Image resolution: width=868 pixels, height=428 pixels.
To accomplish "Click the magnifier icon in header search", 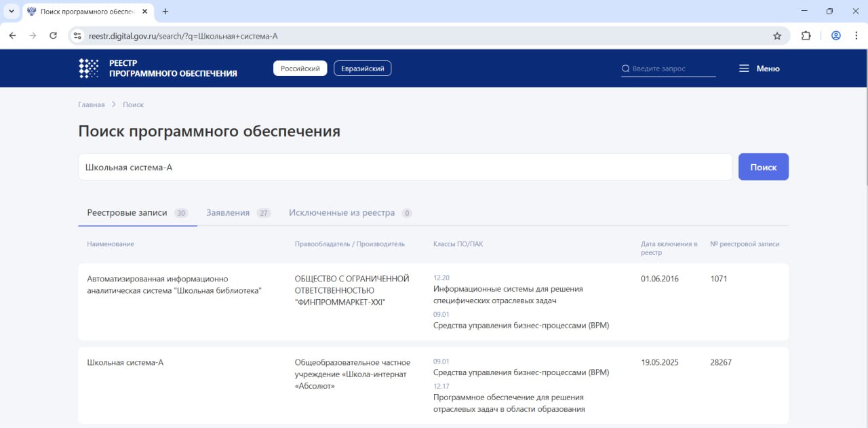I will coord(625,69).
